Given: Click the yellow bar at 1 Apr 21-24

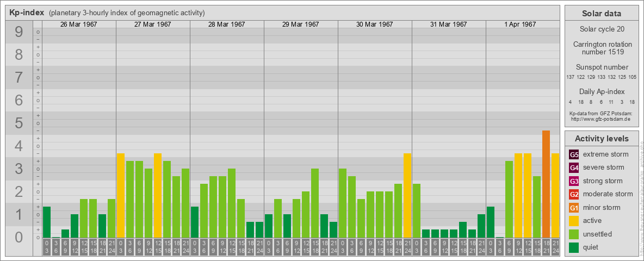Looking at the screenshot, I should 555,195.
